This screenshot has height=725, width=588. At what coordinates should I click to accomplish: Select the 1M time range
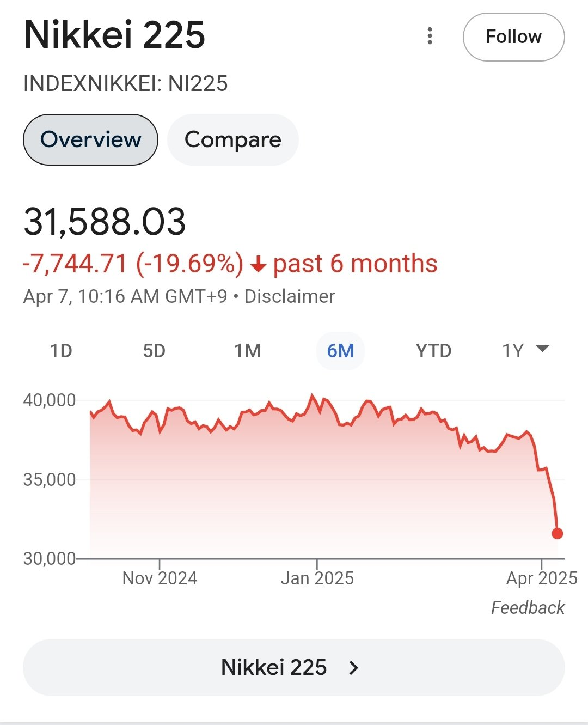pyautogui.click(x=247, y=351)
